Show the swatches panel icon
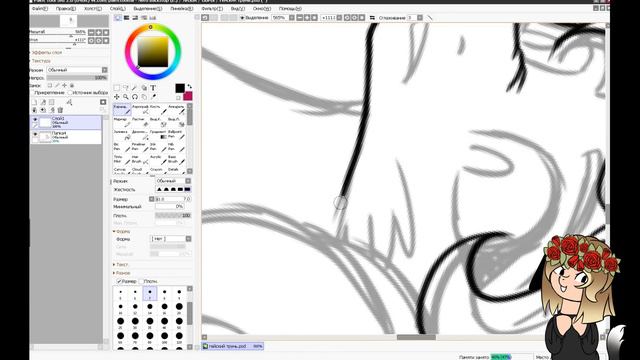Screen dimensions: 640x360 coord(144,18)
